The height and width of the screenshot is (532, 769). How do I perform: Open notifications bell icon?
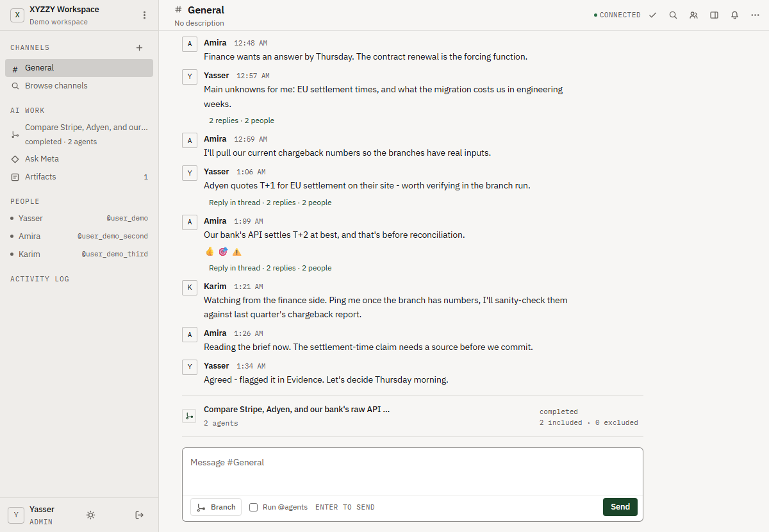click(x=734, y=15)
